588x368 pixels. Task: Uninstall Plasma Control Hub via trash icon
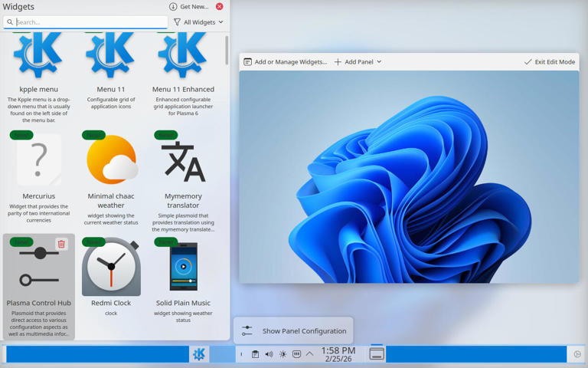click(61, 244)
